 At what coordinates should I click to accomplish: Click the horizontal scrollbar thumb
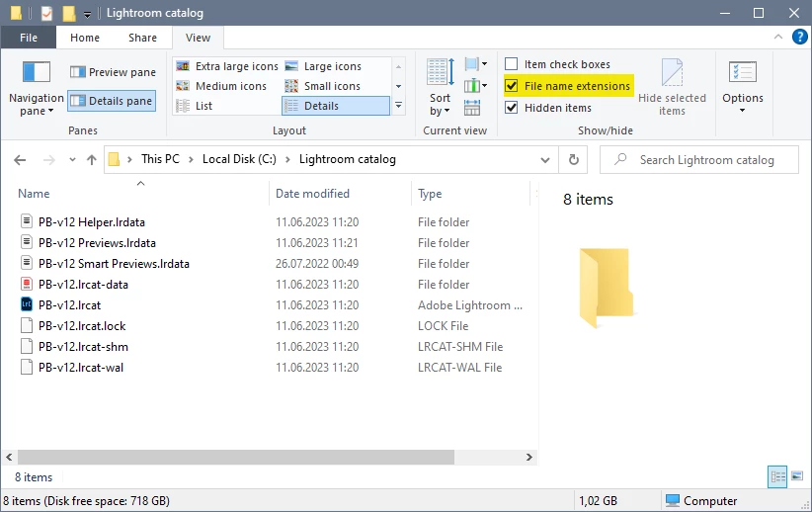[x=236, y=457]
